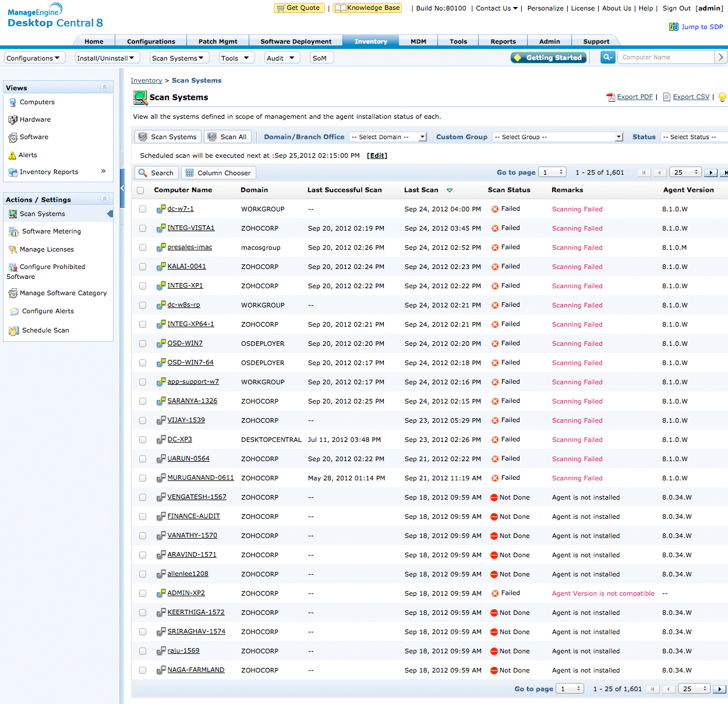Image resolution: width=728 pixels, height=704 pixels.
Task: Click computer icon beside VENGATESH-1567
Action: pyautogui.click(x=161, y=497)
